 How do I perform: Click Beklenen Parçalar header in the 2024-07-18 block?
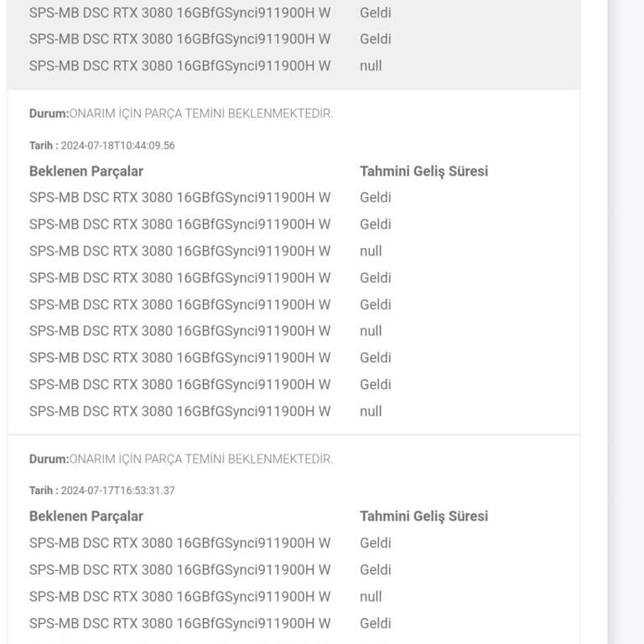tap(86, 171)
